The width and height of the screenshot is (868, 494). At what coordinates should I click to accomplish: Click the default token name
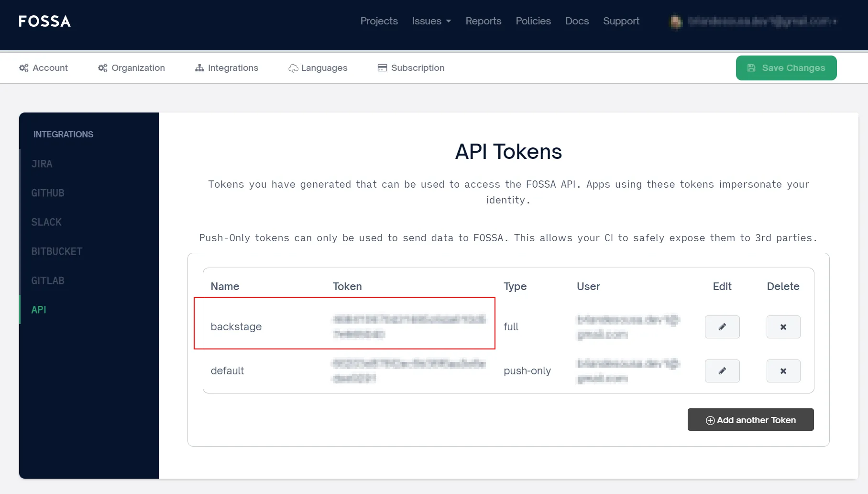pyautogui.click(x=227, y=370)
